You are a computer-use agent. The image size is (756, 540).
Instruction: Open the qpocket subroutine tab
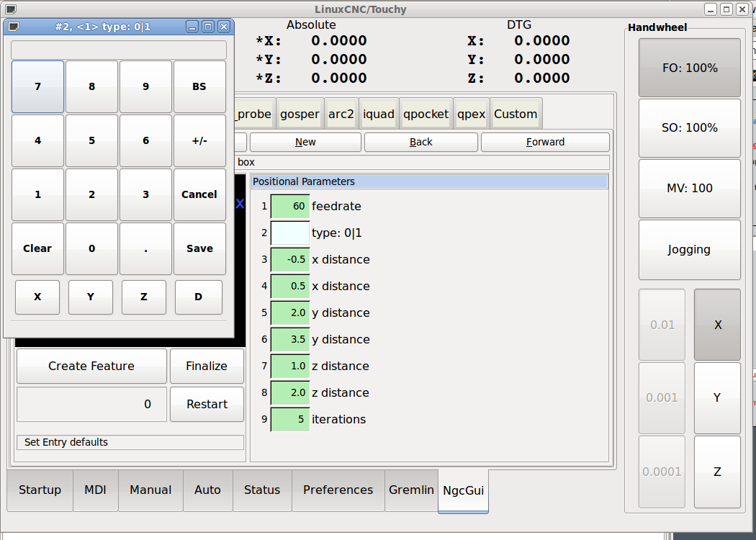426,114
